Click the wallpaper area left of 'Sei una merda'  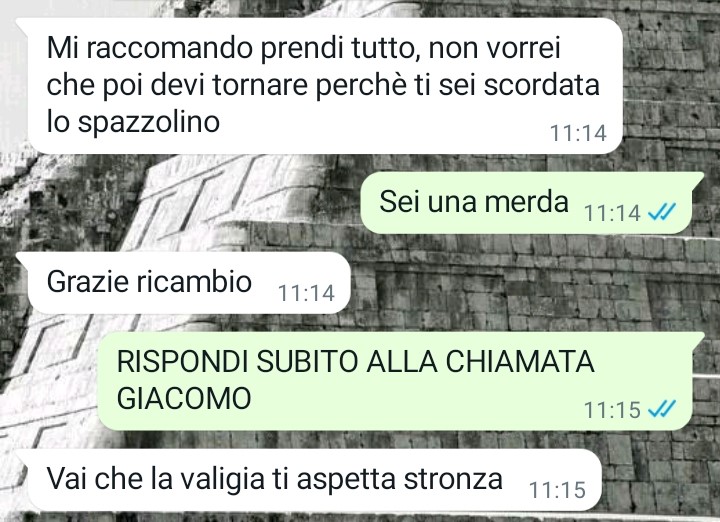click(x=184, y=202)
